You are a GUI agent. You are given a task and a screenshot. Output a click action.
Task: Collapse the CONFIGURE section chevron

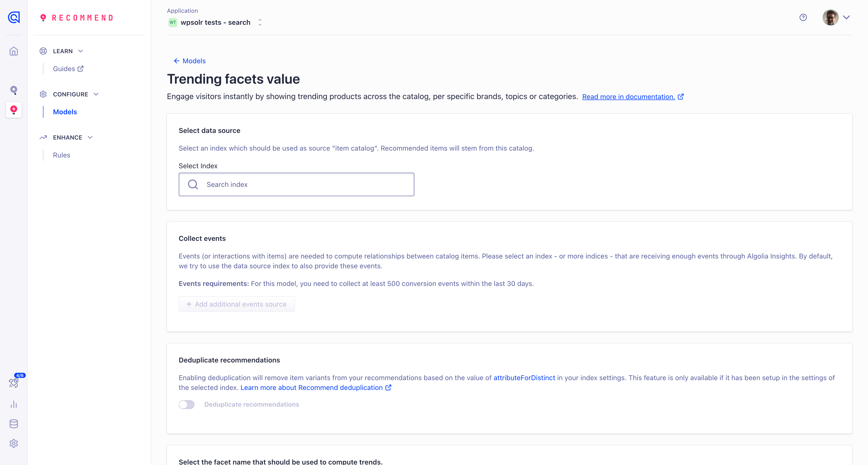(x=96, y=94)
